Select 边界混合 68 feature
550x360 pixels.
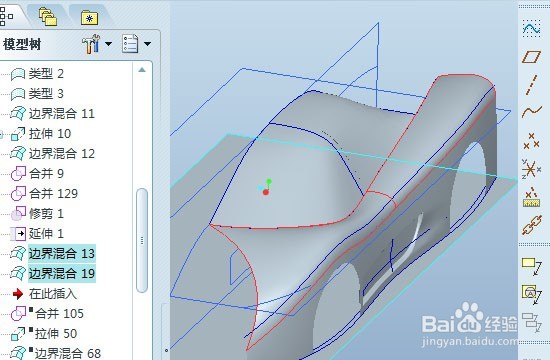tap(68, 353)
